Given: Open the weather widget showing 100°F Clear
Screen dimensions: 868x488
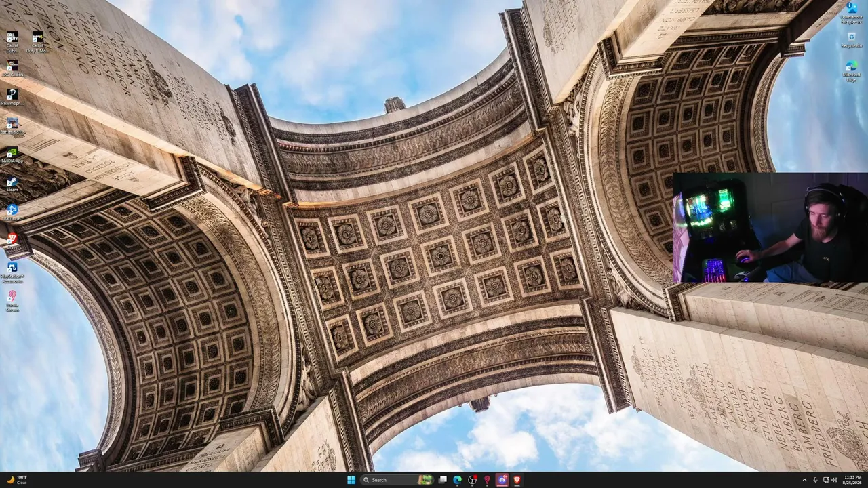Looking at the screenshot, I should coord(18,480).
